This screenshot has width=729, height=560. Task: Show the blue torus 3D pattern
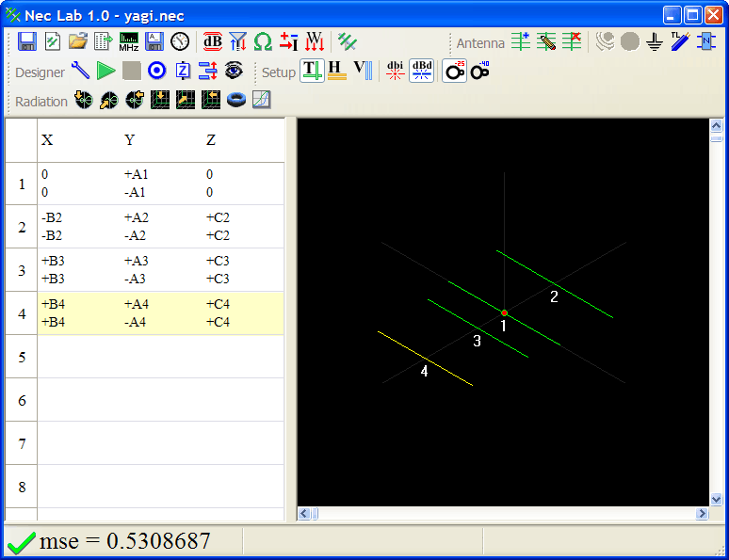coord(236,100)
